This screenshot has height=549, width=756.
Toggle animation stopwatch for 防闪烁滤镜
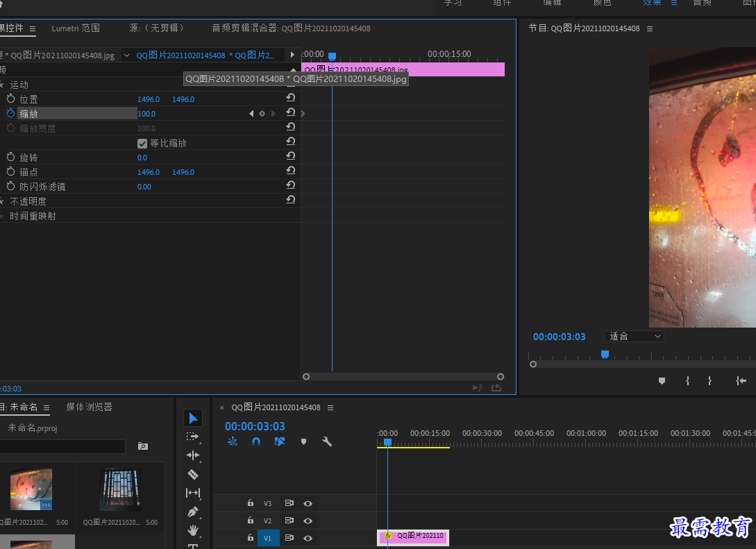(10, 186)
